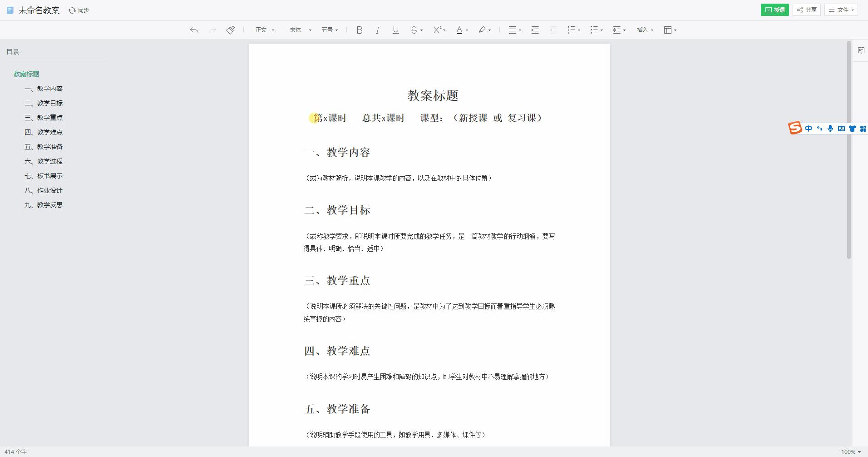The height and width of the screenshot is (457, 868).
Task: Increase the paragraph indent
Action: 535,30
